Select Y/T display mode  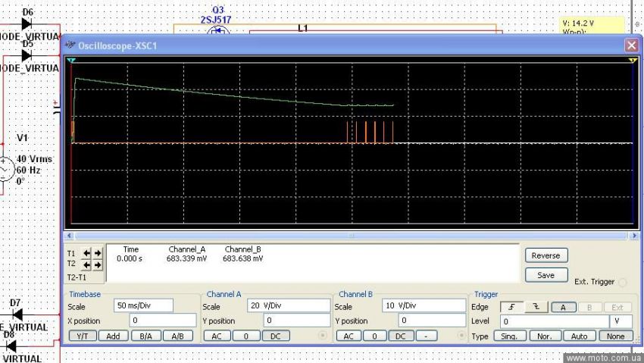tap(82, 336)
